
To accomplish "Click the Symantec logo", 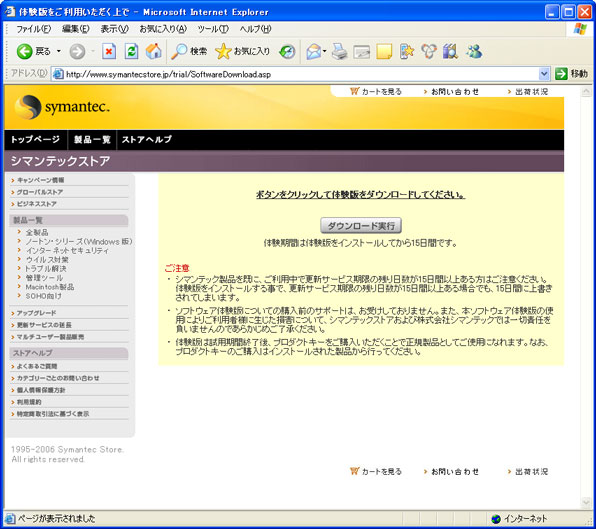I will 62,107.
